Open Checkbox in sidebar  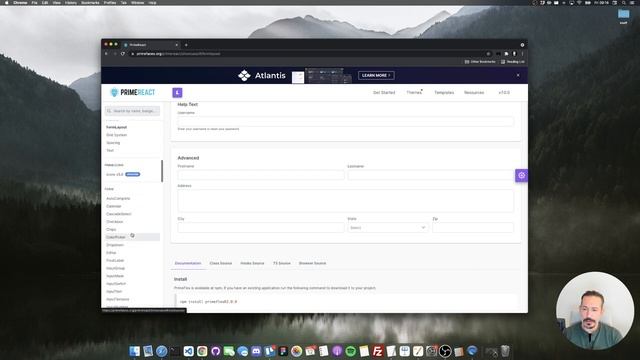coord(114,222)
